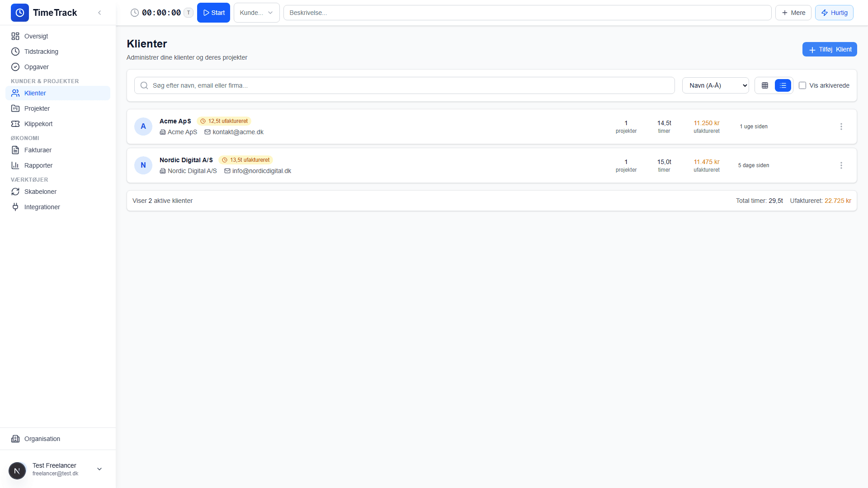Click the 11.250 kr ufaktureret amount

tap(707, 123)
